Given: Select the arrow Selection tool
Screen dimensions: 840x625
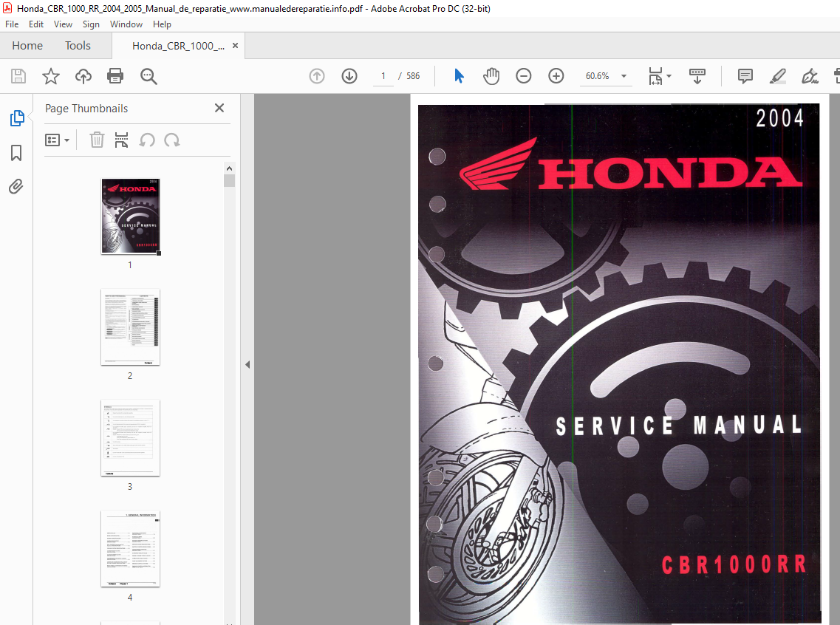Looking at the screenshot, I should [x=459, y=76].
